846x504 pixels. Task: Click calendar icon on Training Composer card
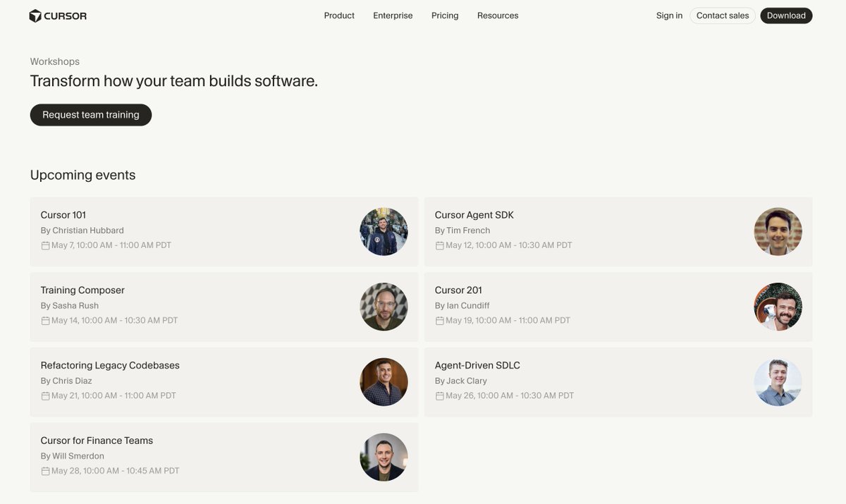point(45,321)
